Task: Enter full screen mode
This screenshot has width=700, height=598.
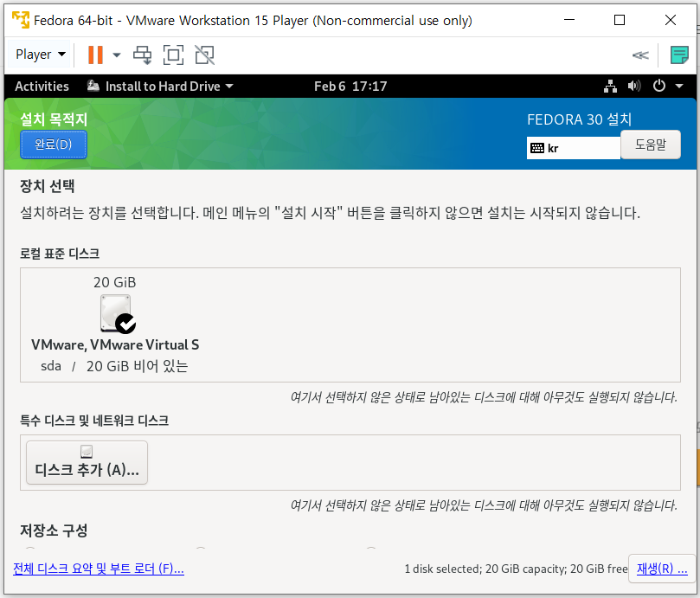Action: (x=173, y=55)
